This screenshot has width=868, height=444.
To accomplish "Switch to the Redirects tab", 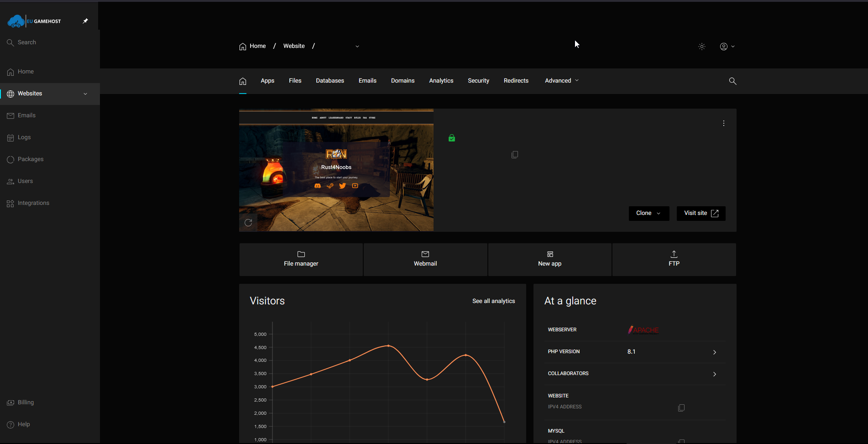I will [x=516, y=81].
